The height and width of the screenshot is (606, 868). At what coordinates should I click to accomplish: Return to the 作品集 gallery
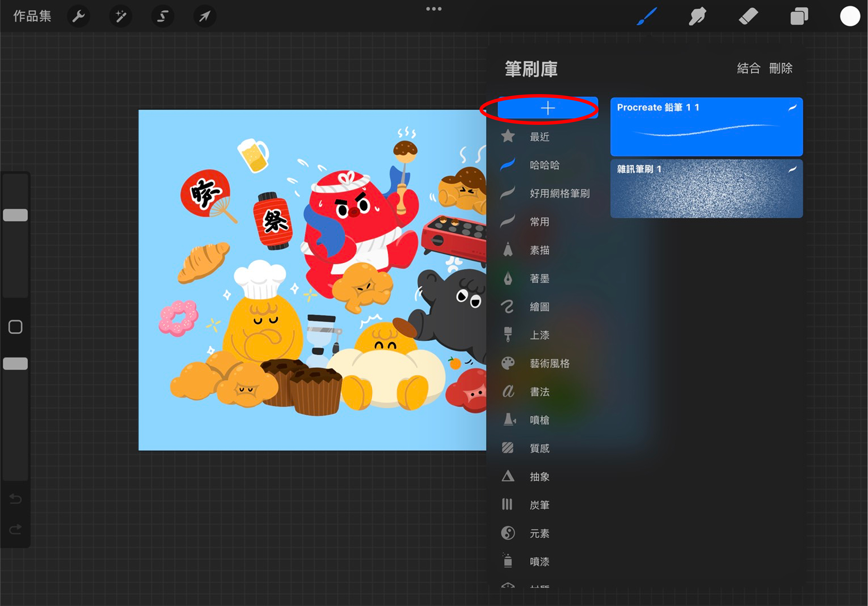click(32, 16)
